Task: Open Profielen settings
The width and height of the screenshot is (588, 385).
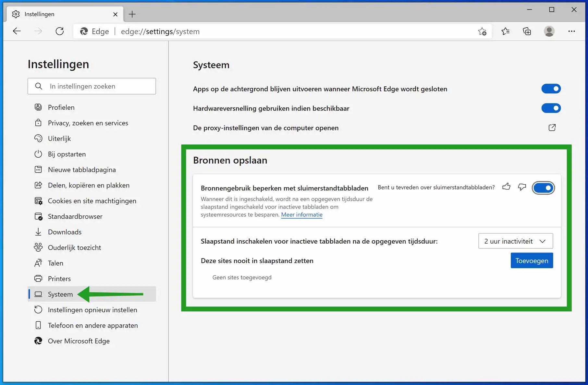Action: pyautogui.click(x=92, y=107)
